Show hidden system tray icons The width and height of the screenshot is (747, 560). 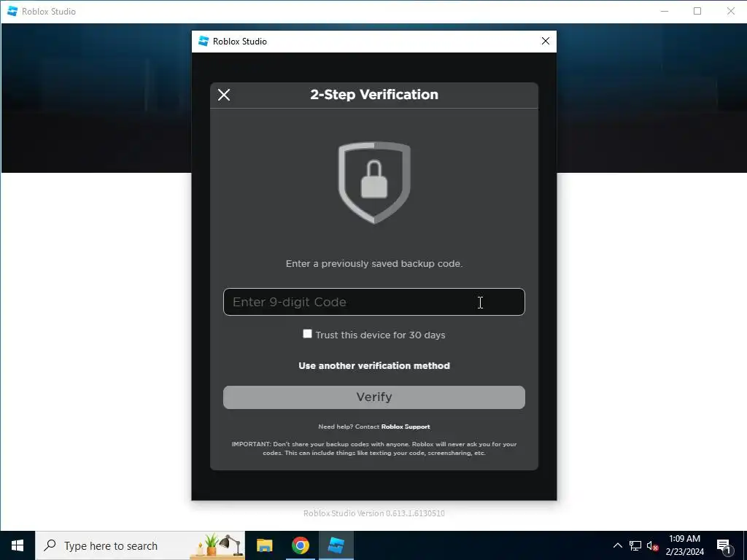pos(617,545)
